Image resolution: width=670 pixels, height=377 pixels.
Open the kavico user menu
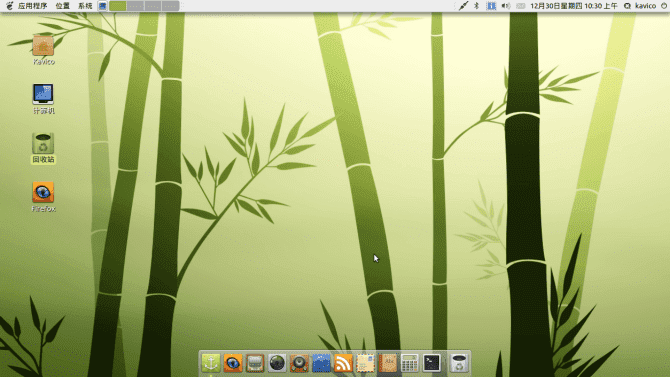(645, 6)
